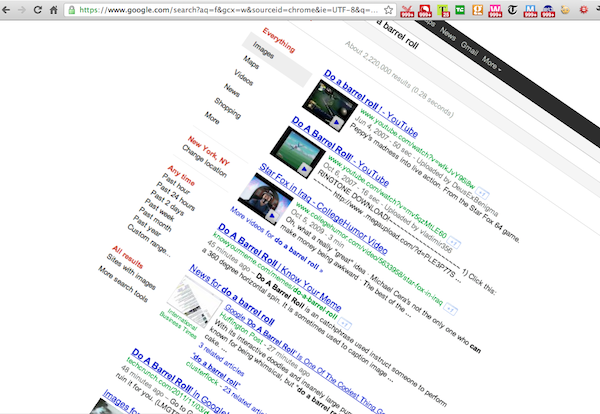This screenshot has height=414, width=600.
Task: Open the Huffington Post Google Barrel Roll article
Action: [305, 359]
